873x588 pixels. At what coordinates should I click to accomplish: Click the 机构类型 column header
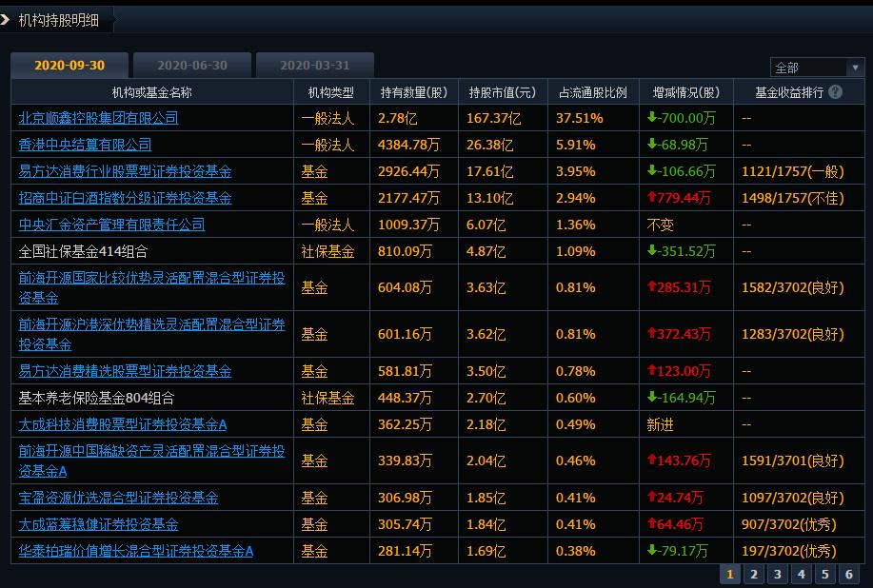tap(331, 92)
